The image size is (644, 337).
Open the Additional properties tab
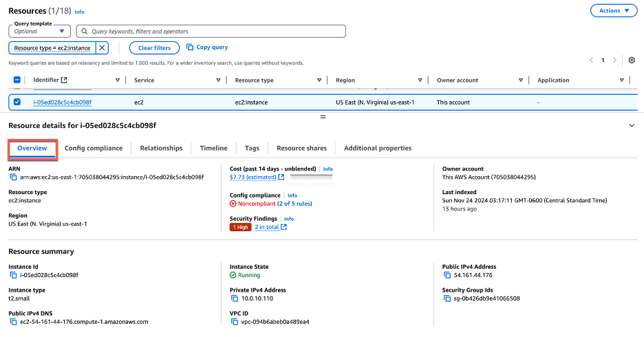(x=378, y=148)
